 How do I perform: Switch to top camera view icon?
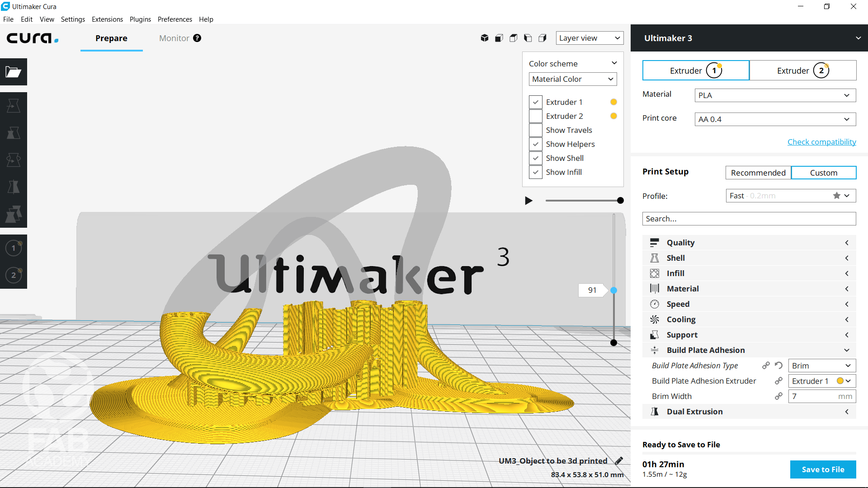point(514,38)
